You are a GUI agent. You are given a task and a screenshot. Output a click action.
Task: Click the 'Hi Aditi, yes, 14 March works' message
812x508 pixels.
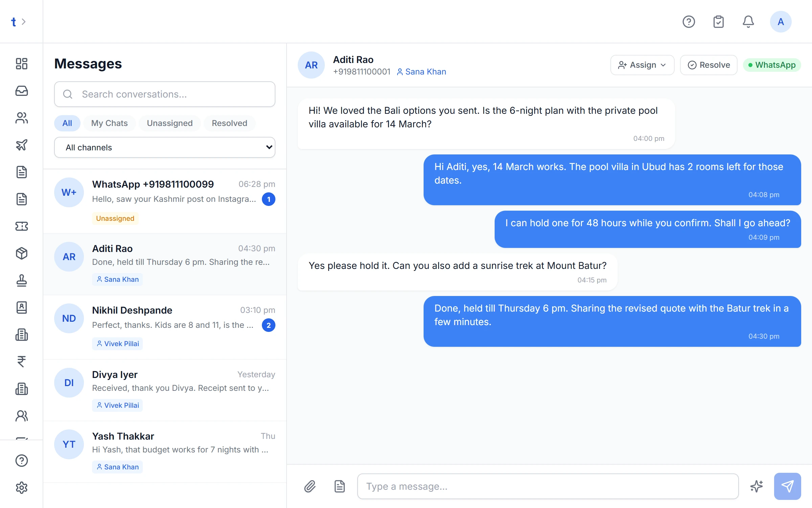pos(612,180)
